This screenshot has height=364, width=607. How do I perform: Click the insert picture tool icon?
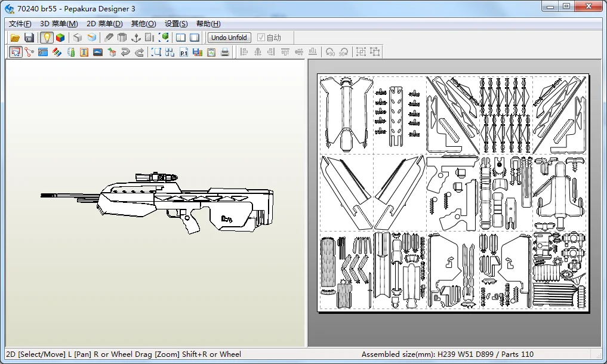tap(98, 52)
